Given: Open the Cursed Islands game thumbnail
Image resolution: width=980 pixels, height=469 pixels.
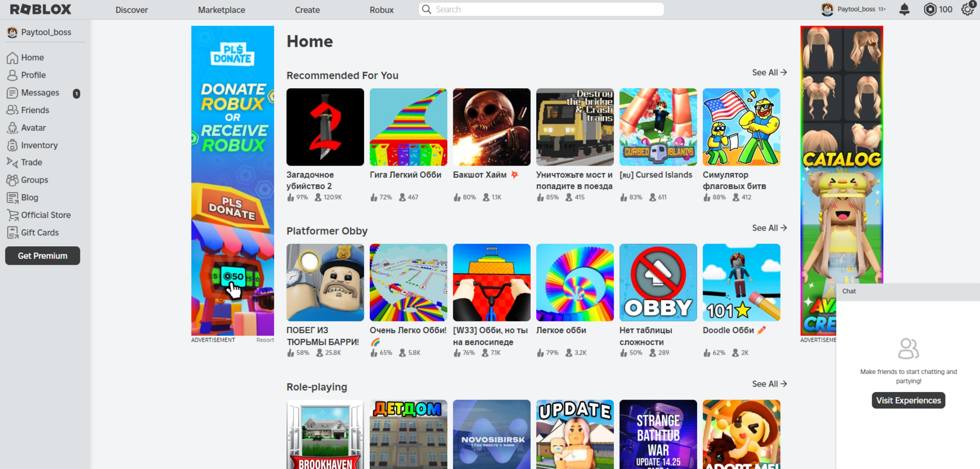Looking at the screenshot, I should pos(658,127).
